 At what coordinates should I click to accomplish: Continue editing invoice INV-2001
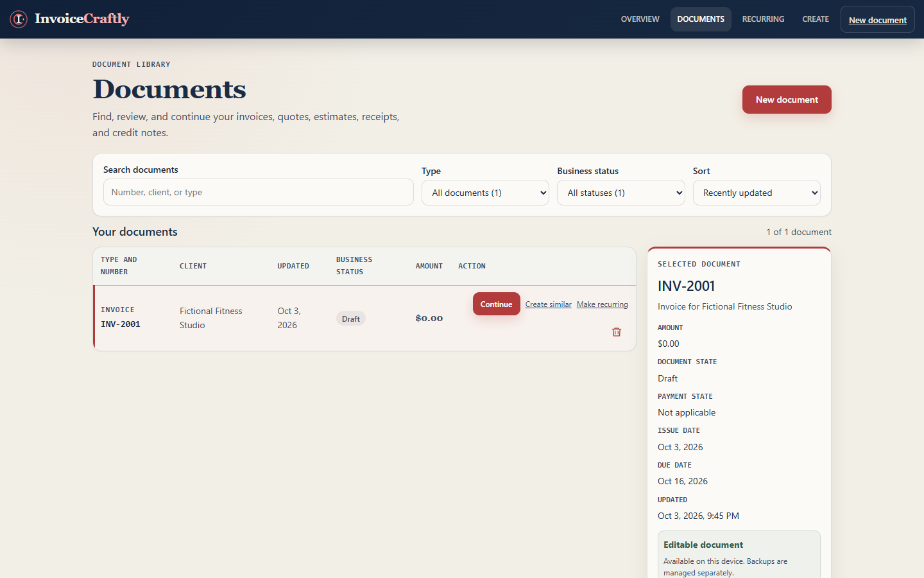tap(496, 304)
